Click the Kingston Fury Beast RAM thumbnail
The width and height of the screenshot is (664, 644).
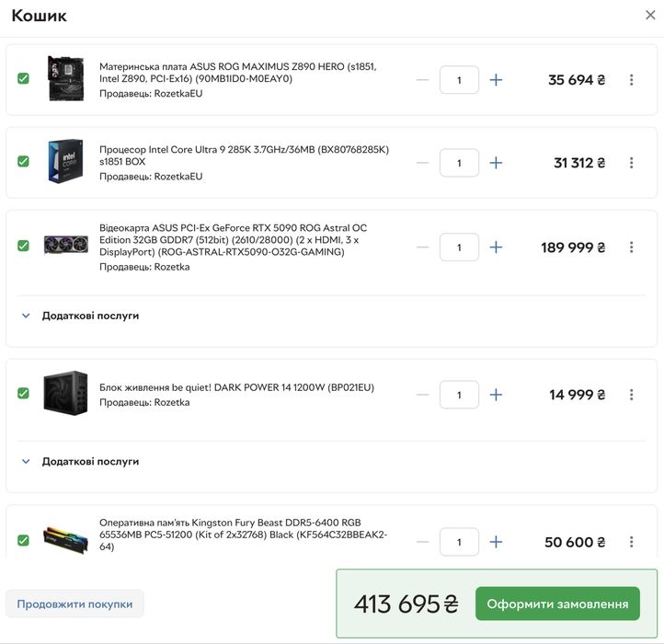[65, 541]
